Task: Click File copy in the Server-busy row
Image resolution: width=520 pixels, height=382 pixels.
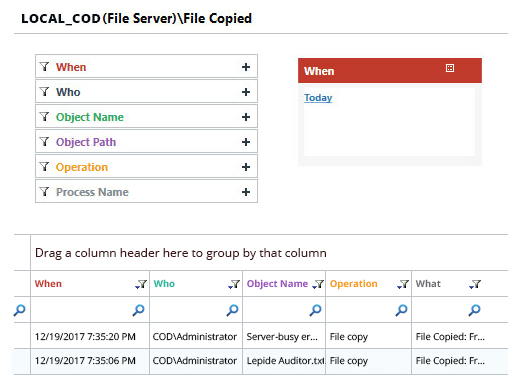Action: tap(349, 337)
